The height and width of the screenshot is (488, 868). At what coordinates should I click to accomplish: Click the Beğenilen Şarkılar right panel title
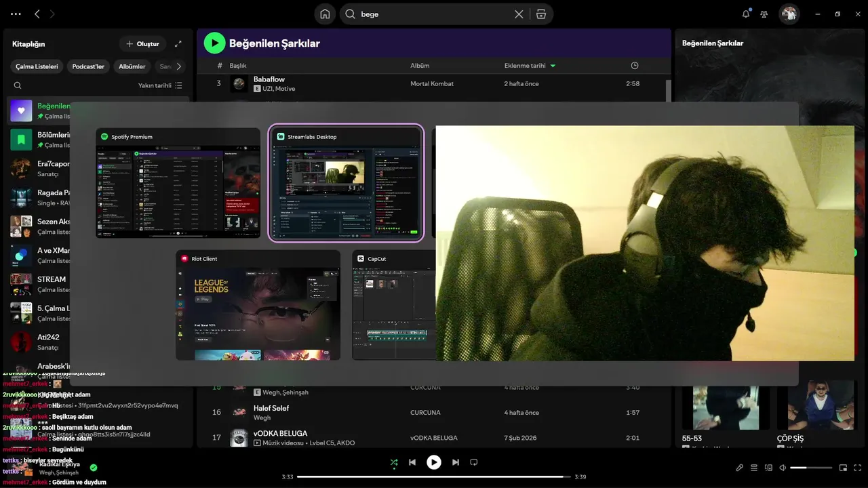pyautogui.click(x=713, y=43)
